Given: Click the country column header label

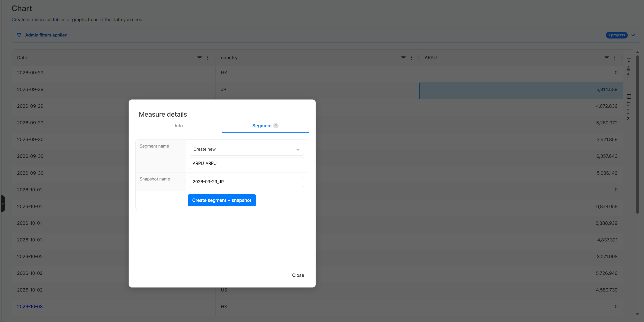Looking at the screenshot, I should pyautogui.click(x=229, y=58).
